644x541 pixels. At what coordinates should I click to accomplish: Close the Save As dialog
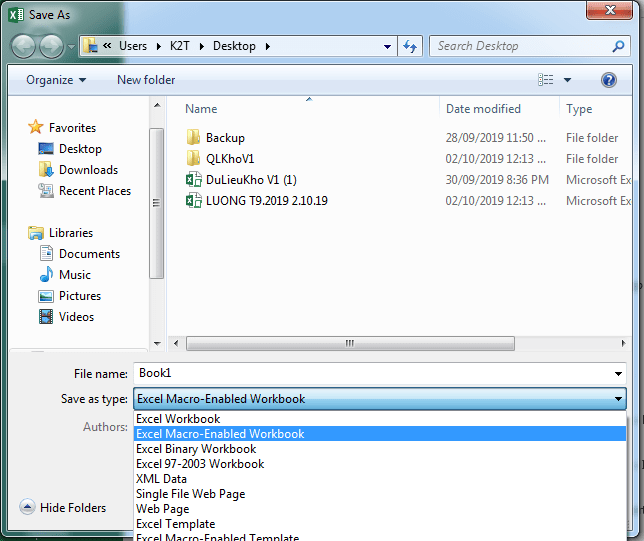[x=609, y=10]
